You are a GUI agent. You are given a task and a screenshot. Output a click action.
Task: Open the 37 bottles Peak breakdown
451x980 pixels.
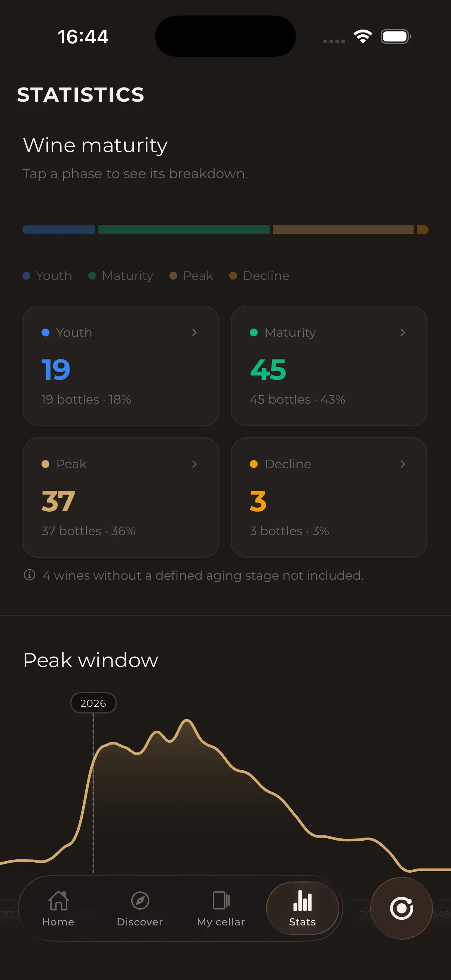pos(121,497)
